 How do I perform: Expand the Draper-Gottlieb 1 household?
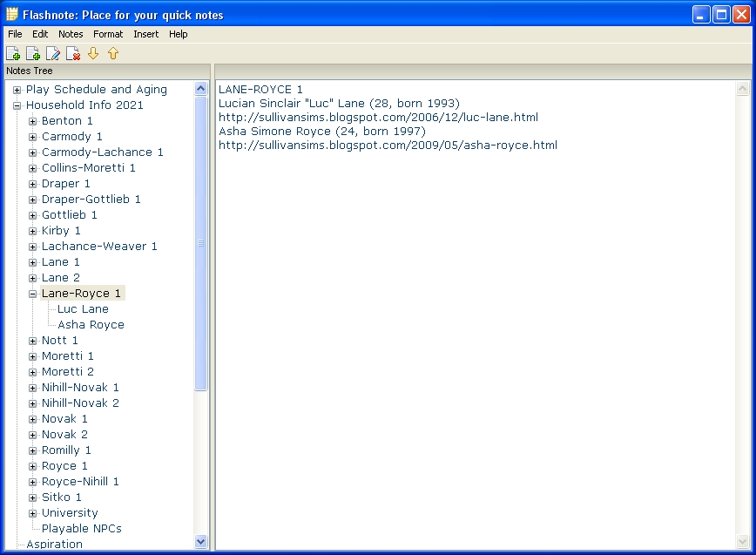(32, 200)
